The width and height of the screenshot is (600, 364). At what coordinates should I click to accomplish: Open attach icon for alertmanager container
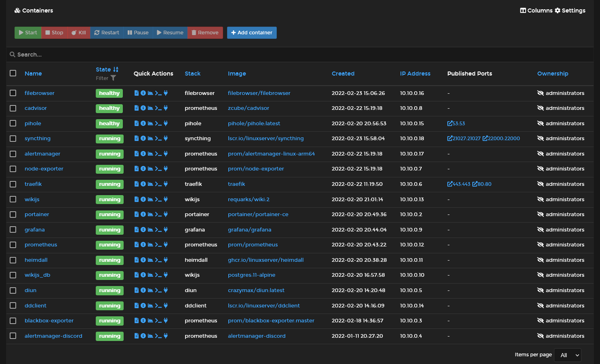166,154
